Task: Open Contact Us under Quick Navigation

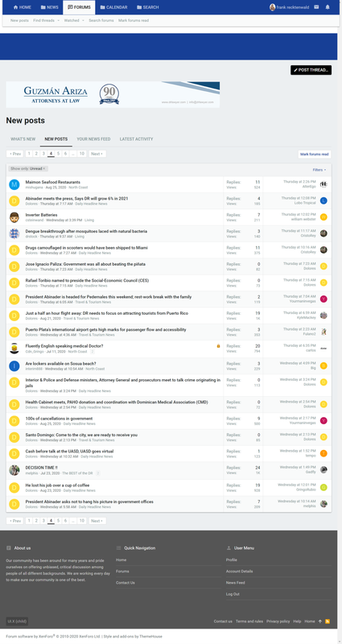Action: point(126,582)
